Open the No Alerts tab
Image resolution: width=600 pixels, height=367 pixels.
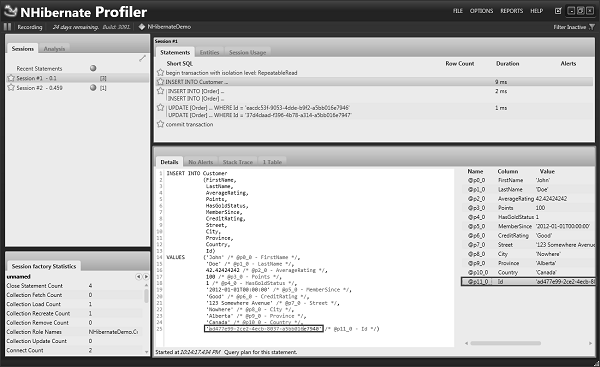pyautogui.click(x=201, y=162)
